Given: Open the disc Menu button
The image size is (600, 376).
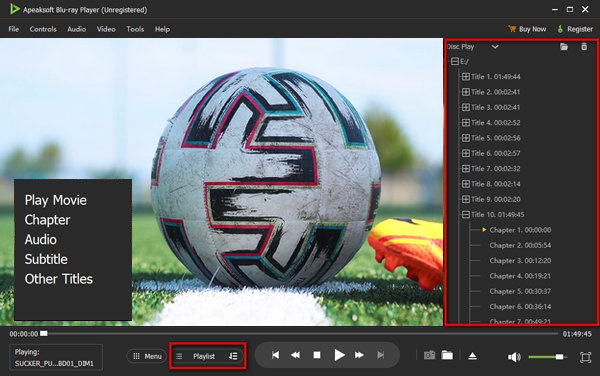Looking at the screenshot, I should (x=147, y=356).
